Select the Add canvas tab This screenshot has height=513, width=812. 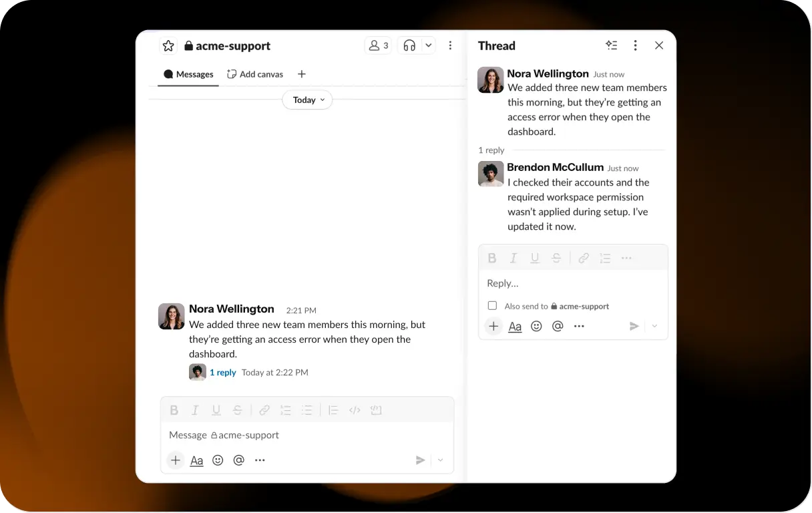255,74
